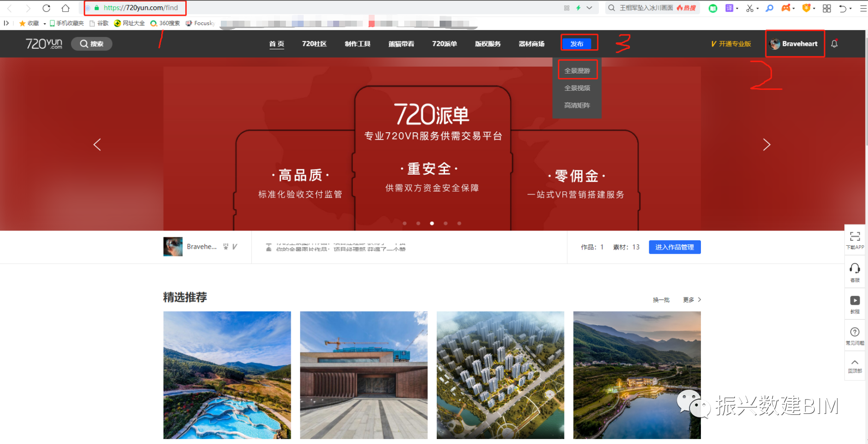Open the Braveheart account menu
Screen dimensions: 868x444
coord(794,43)
